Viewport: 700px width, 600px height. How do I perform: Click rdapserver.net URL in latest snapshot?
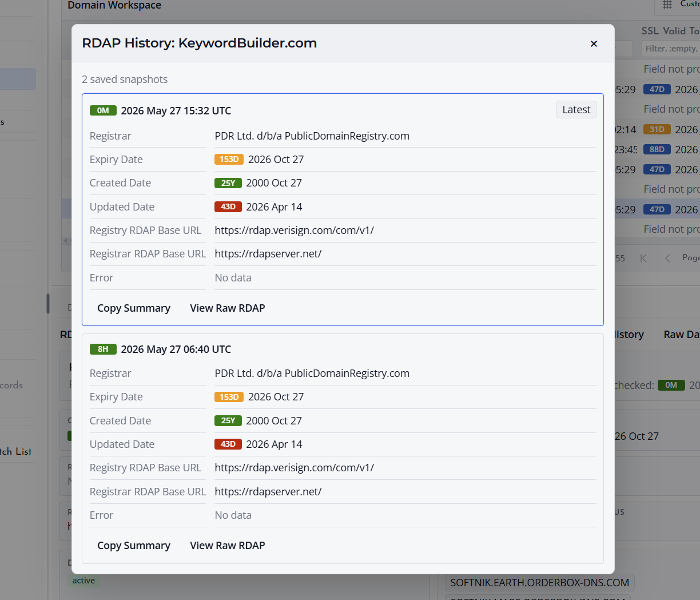[x=268, y=253]
